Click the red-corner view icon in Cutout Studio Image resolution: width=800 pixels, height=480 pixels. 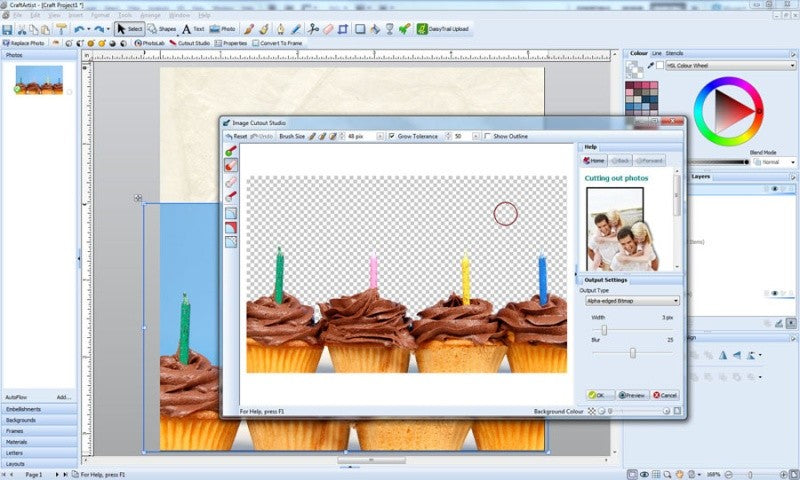231,228
